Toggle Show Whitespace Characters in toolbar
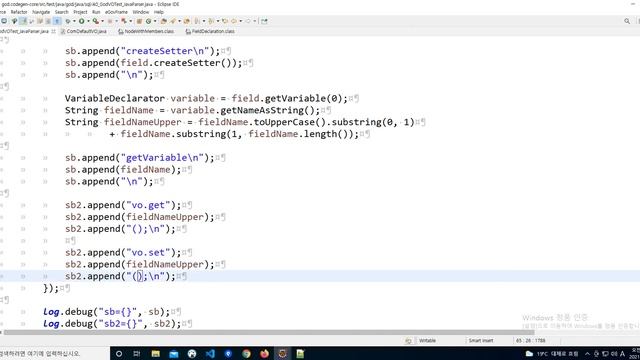 (56, 21)
